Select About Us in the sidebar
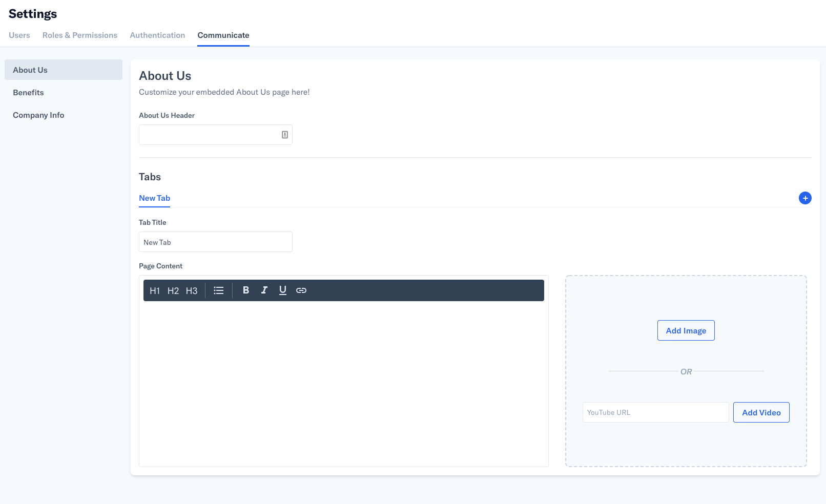 click(64, 70)
